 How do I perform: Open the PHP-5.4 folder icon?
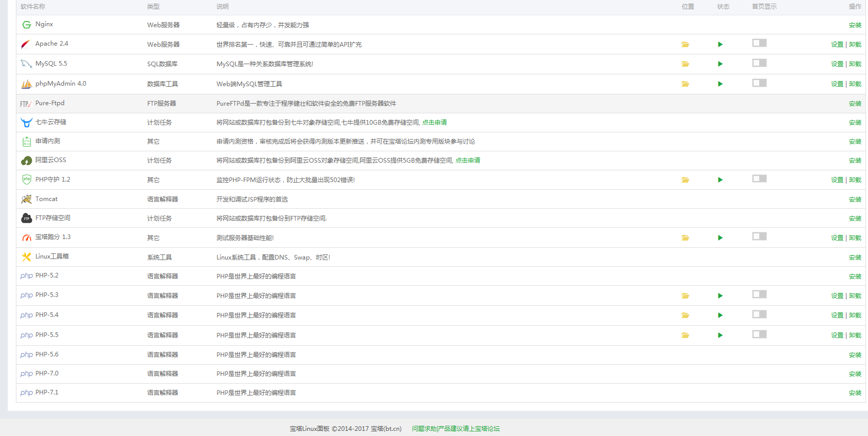pos(685,315)
